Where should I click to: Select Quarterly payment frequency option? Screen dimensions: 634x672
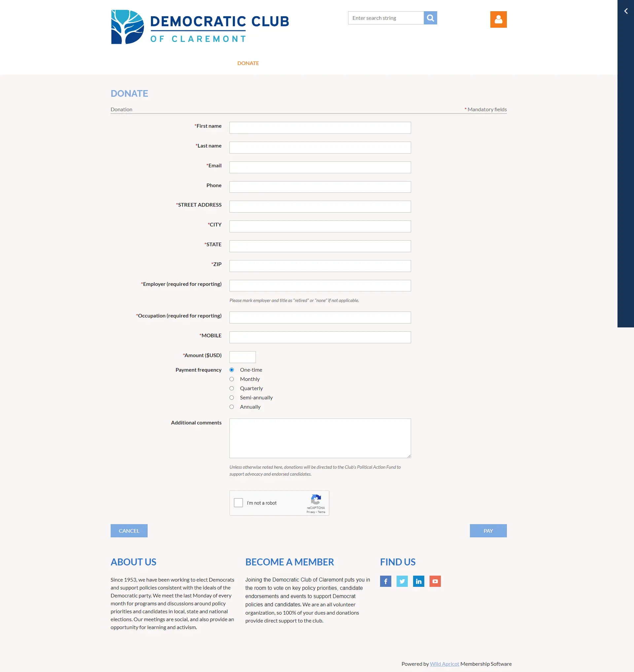[232, 388]
